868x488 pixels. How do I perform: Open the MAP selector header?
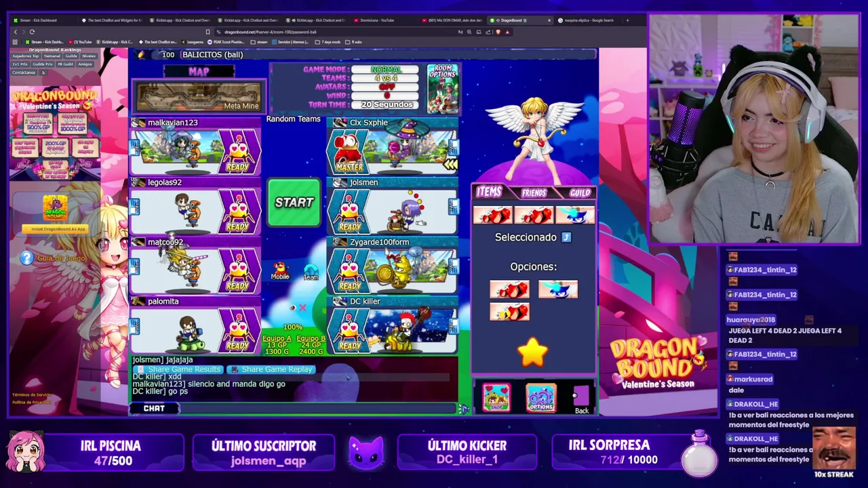pyautogui.click(x=199, y=71)
